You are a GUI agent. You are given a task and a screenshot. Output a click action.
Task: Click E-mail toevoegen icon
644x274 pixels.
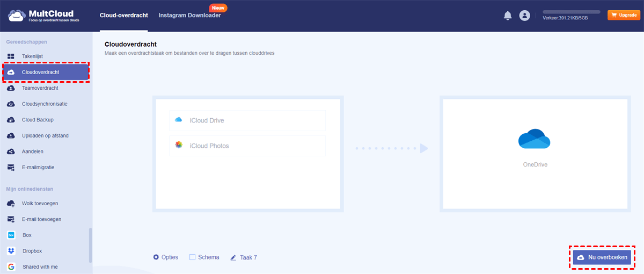coord(11,219)
